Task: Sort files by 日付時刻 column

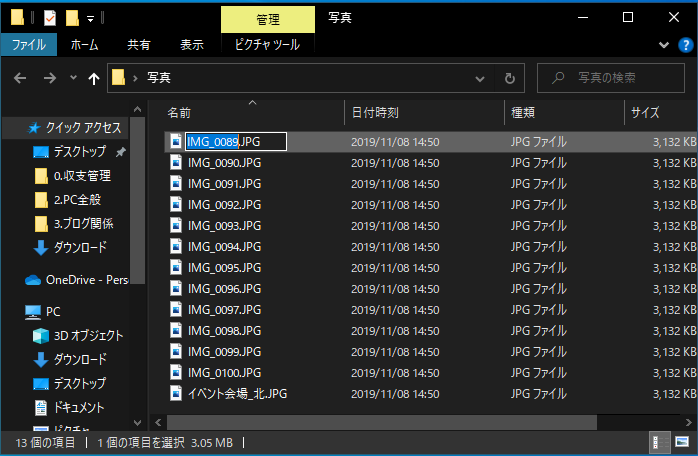Action: 375,112
